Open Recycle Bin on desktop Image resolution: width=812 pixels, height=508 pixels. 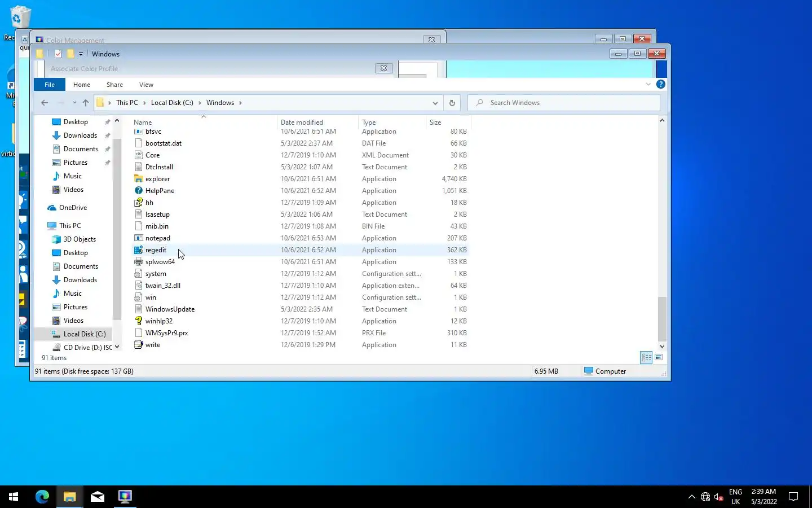(x=20, y=18)
